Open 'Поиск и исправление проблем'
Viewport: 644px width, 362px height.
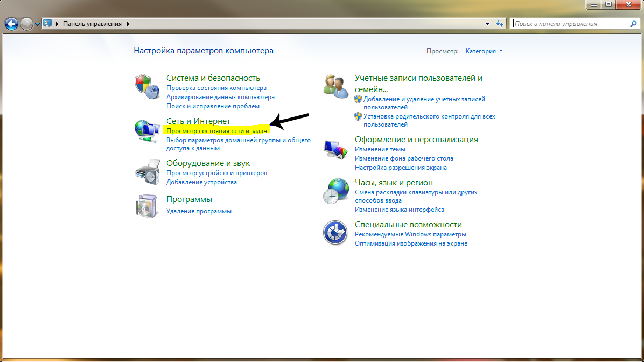213,106
